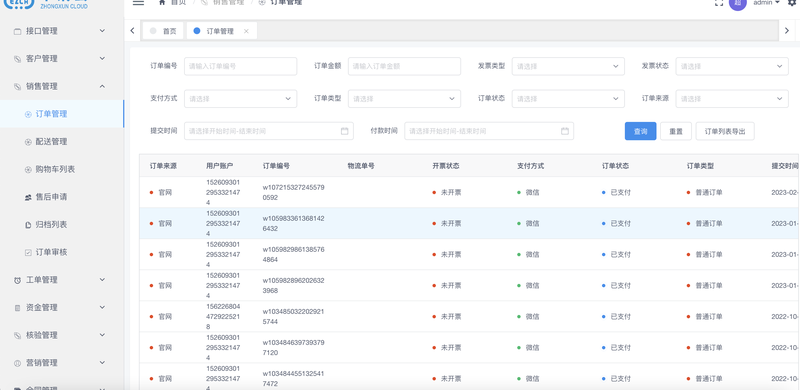The width and height of the screenshot is (800, 390).
Task: Expand the 营销管理 menu
Action: 102,362
